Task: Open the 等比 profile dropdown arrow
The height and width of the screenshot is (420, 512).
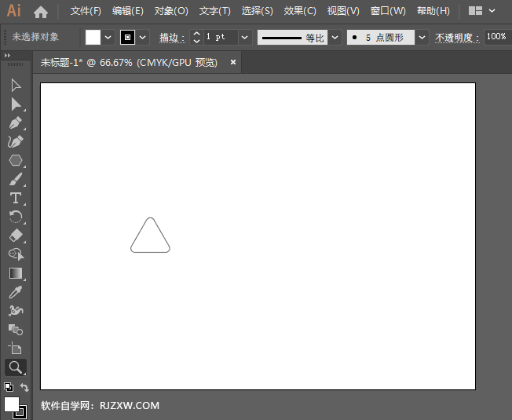Action: tap(335, 37)
